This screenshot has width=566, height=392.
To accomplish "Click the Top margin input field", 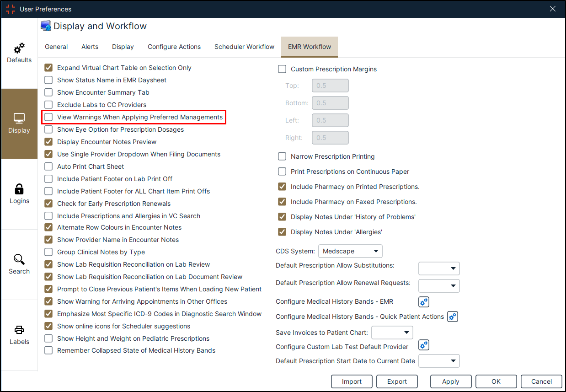I will [x=330, y=86].
